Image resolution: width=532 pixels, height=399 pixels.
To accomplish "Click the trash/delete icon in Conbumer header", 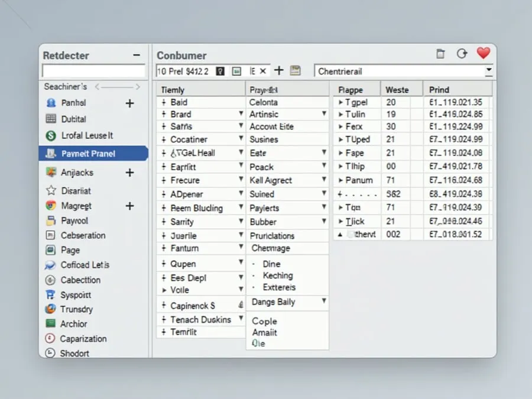I will coord(440,54).
